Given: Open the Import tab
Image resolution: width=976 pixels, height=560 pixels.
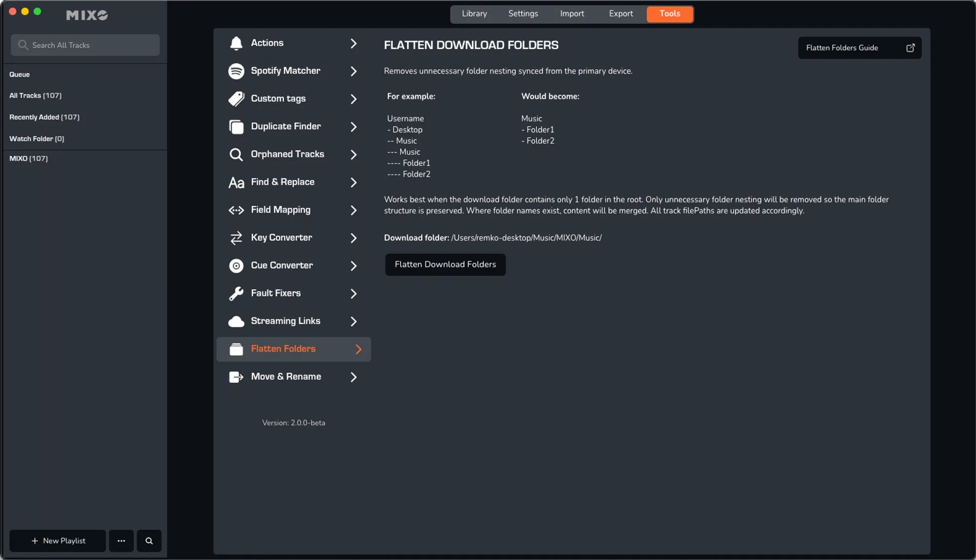Looking at the screenshot, I should 571,14.
